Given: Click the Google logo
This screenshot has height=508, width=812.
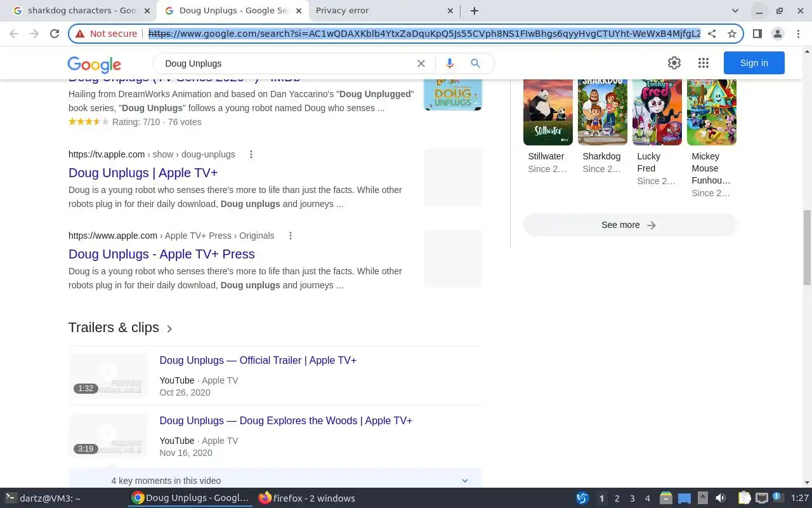Looking at the screenshot, I should pos(94,64).
